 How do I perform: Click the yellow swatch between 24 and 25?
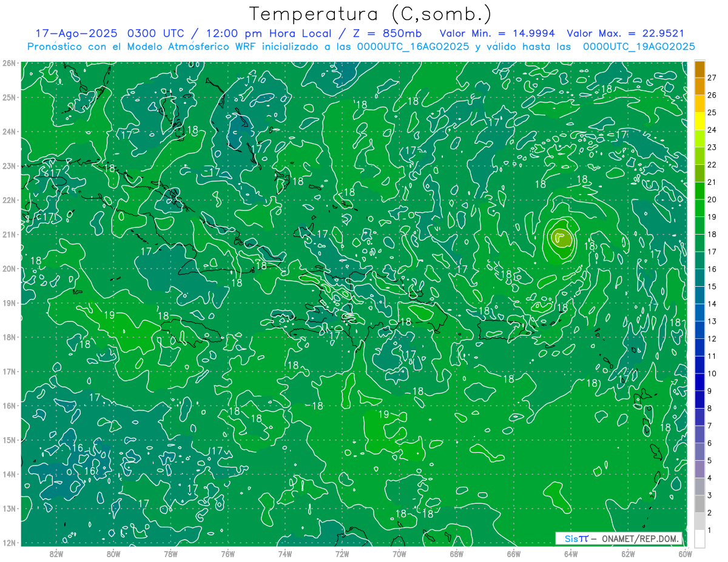699,121
